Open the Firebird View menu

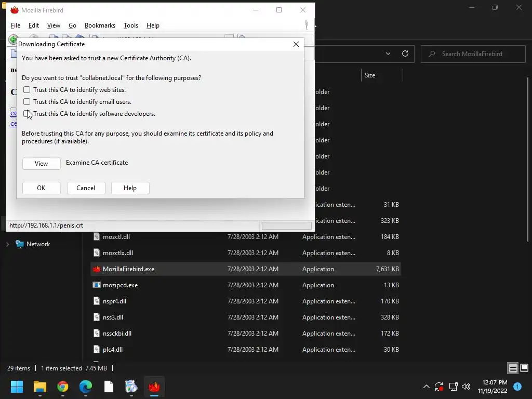coord(54,25)
